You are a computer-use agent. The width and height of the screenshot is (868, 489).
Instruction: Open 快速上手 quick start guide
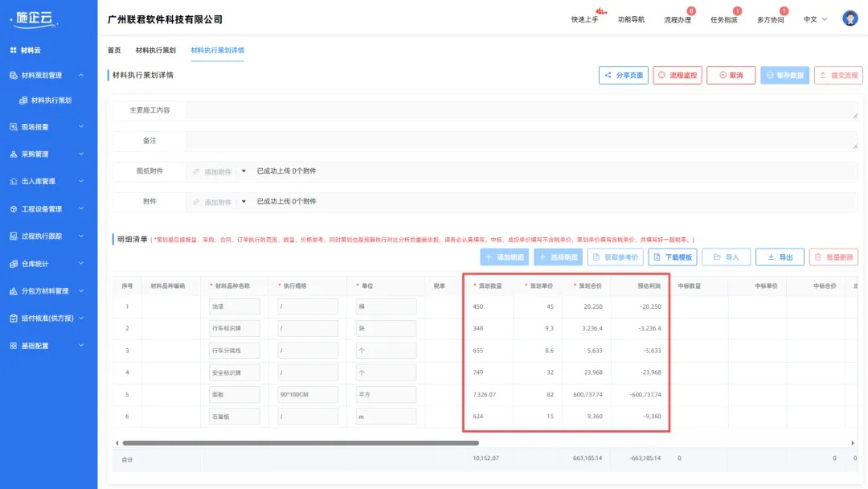point(584,19)
